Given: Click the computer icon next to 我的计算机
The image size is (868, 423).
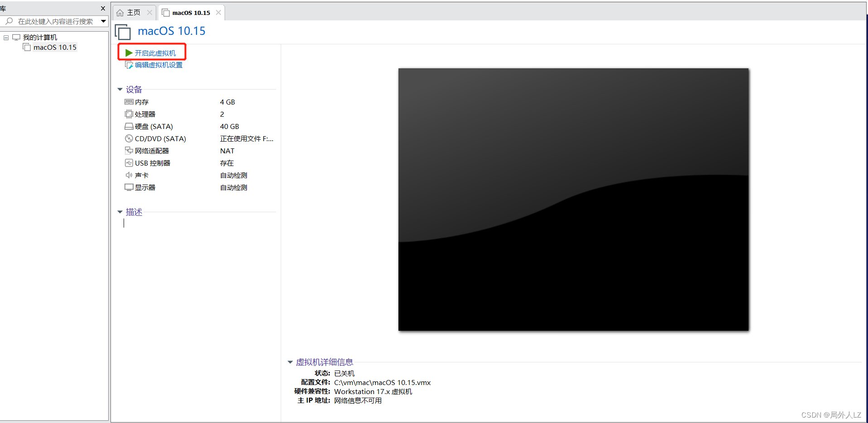Looking at the screenshot, I should [16, 37].
